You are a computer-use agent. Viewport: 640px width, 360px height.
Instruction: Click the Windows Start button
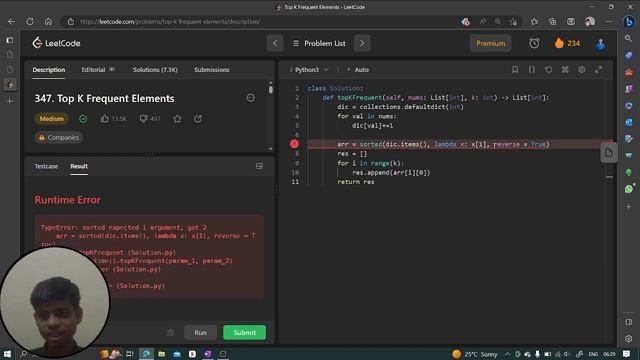click(7, 354)
